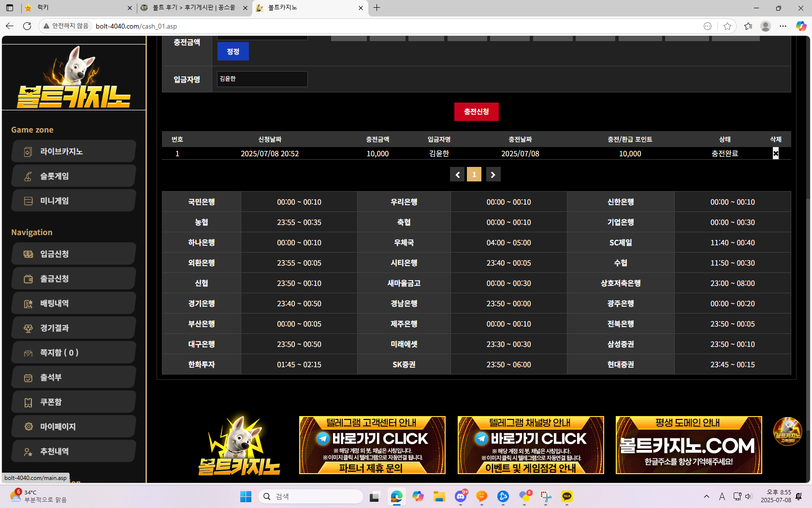The height and width of the screenshot is (508, 812).
Task: Open the 텔레그램 고객센터 안내 banner
Action: [x=372, y=445]
